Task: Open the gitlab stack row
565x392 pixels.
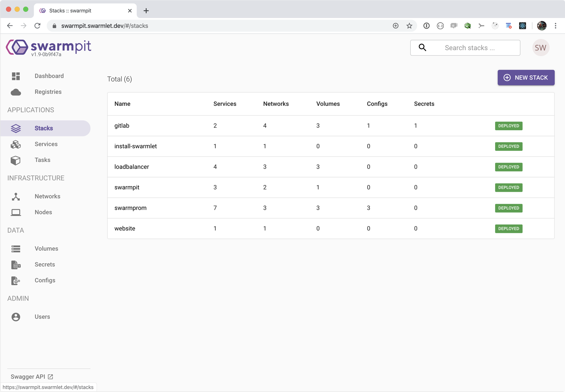Action: (122, 126)
